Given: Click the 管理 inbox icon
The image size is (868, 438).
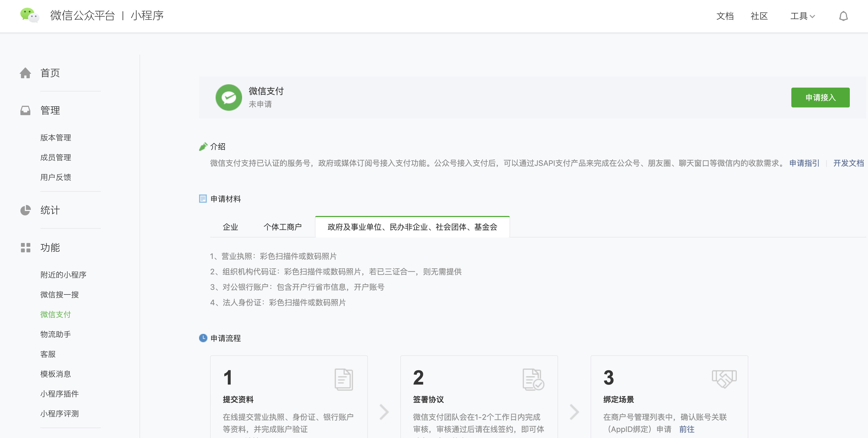Looking at the screenshot, I should 25,110.
